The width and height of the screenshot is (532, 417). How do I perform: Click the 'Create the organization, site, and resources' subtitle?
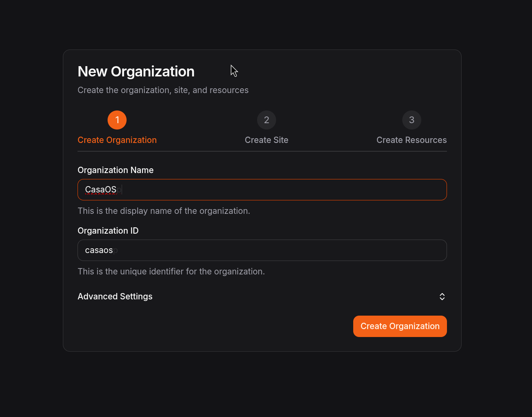pos(163,90)
